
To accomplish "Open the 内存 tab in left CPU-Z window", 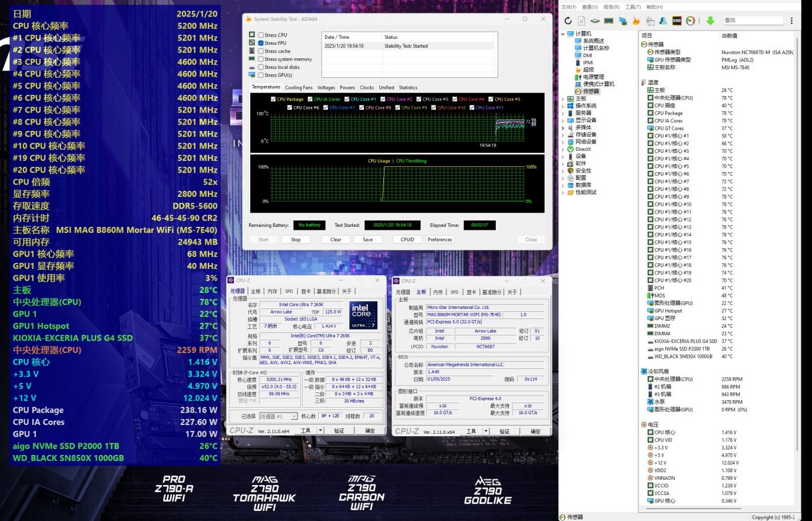I will click(272, 291).
